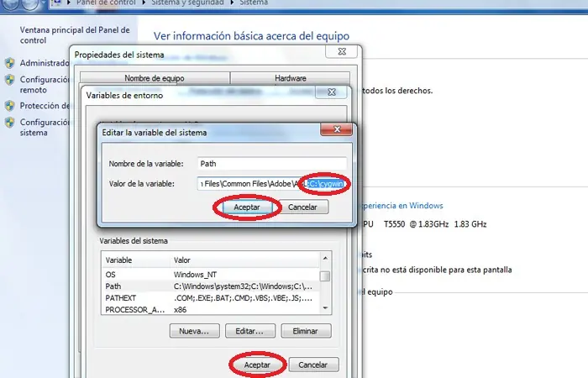Screen dimensions: 588x378
Task: Click Cancelar in Editar la variable dialog
Action: [302, 207]
